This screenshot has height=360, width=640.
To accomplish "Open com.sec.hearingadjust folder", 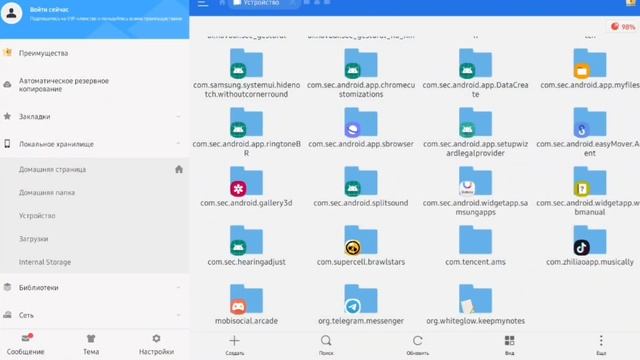I will click(x=246, y=245).
